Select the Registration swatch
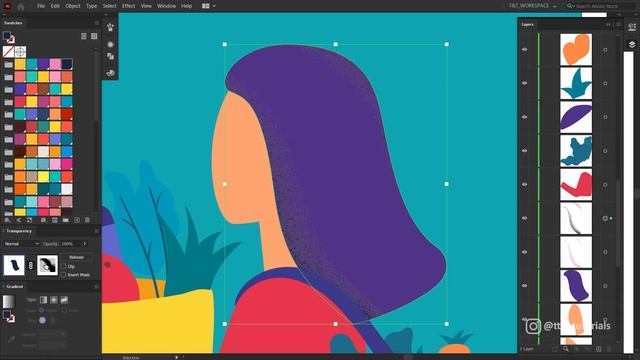 pos(20,51)
